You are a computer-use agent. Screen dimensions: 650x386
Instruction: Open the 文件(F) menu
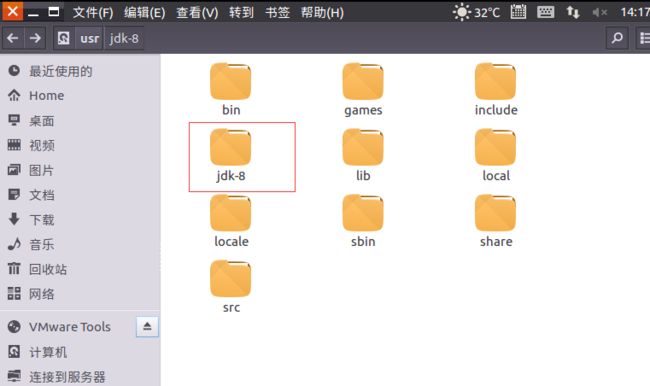[93, 12]
